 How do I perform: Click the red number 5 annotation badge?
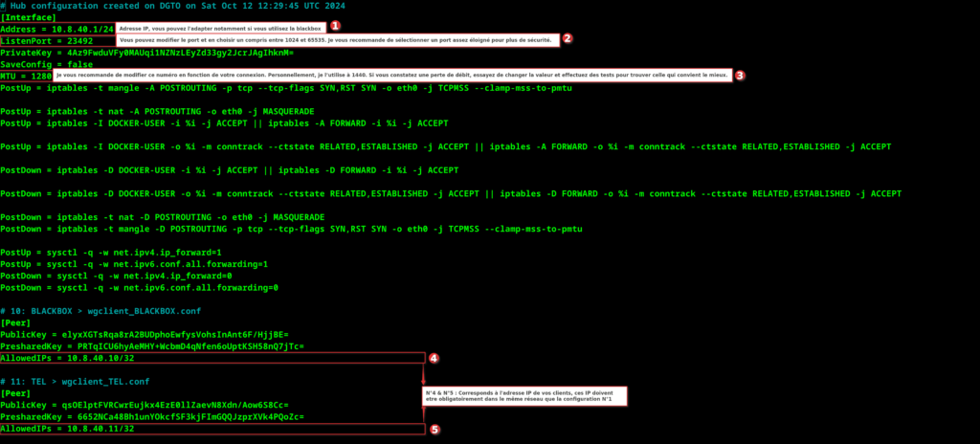[435, 430]
